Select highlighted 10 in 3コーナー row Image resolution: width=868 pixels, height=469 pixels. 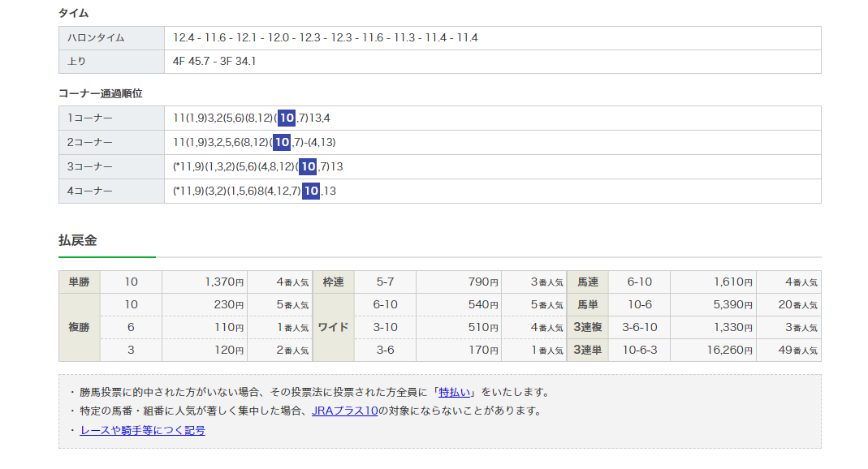[x=307, y=167]
